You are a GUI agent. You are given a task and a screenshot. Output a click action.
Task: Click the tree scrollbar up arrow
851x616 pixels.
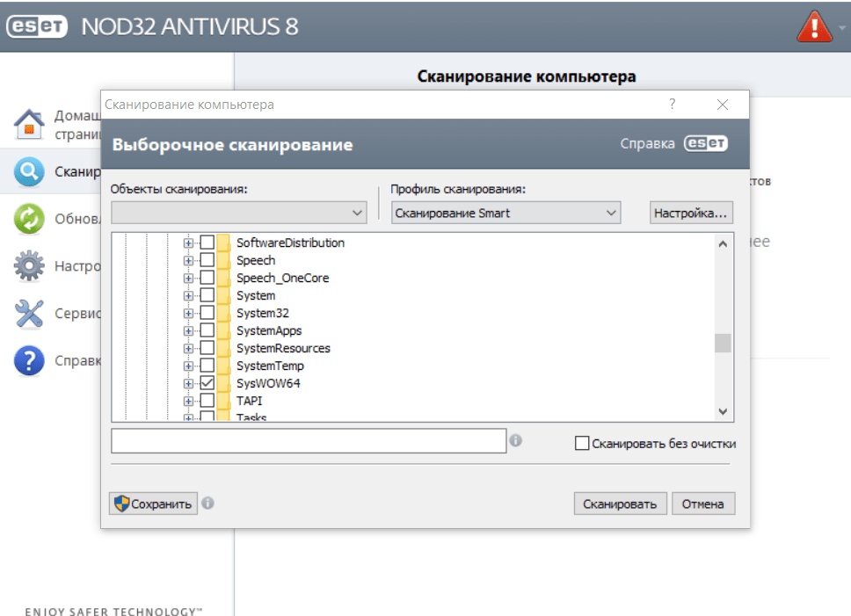tap(723, 244)
